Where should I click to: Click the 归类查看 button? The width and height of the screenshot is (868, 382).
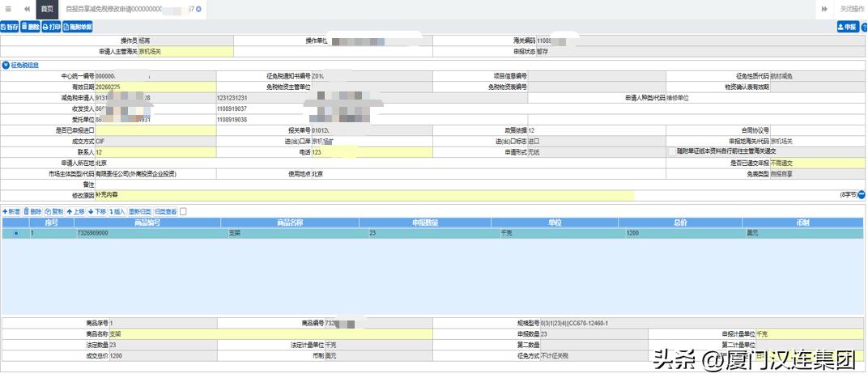coord(165,211)
